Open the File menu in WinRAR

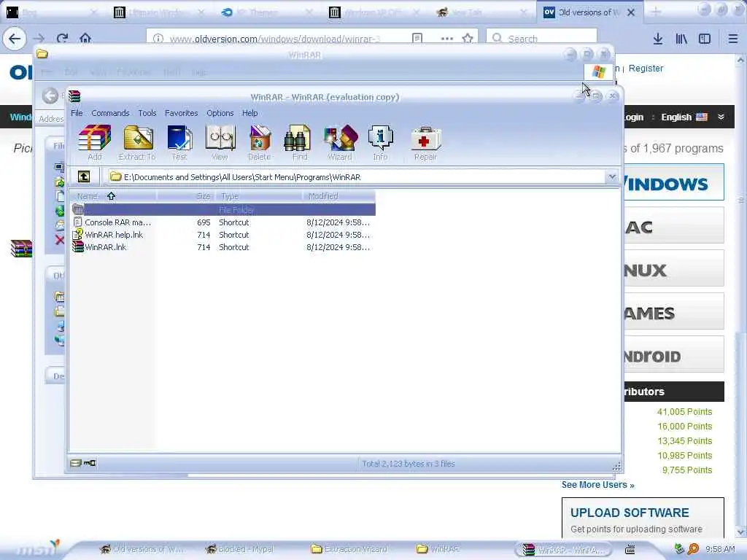[77, 113]
